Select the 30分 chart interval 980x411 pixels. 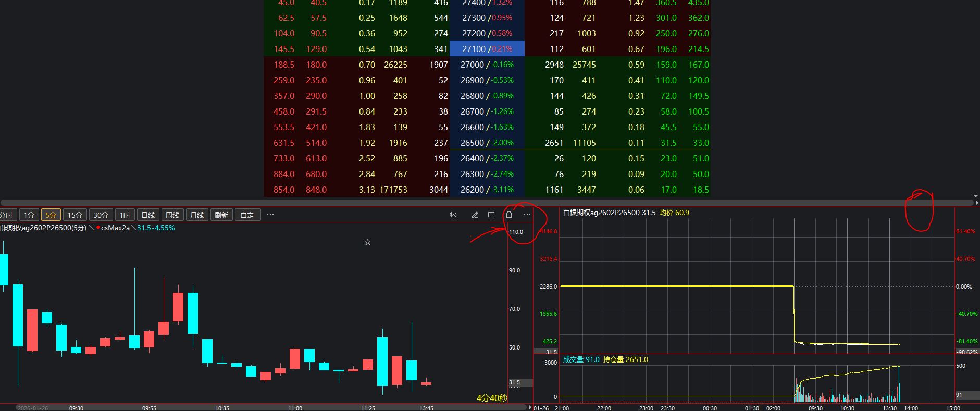(x=101, y=215)
